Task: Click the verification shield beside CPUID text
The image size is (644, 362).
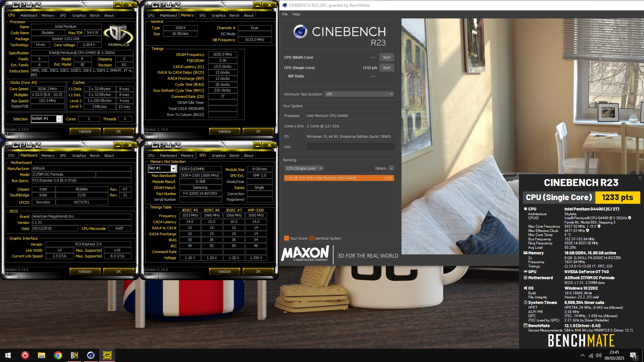Action: tap(630, 218)
